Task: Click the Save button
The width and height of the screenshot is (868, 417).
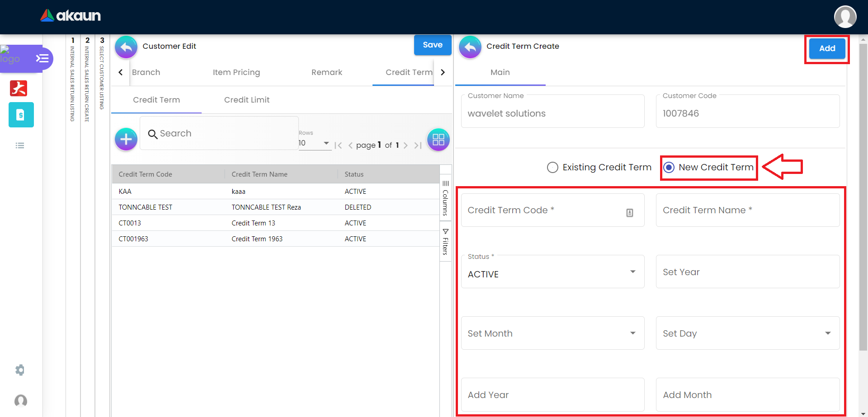Action: 432,45
